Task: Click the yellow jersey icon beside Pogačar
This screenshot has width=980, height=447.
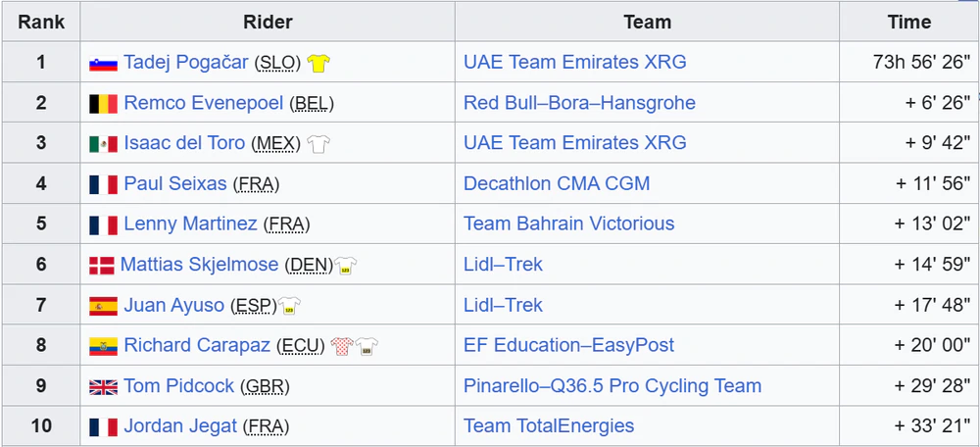Action: tap(318, 63)
